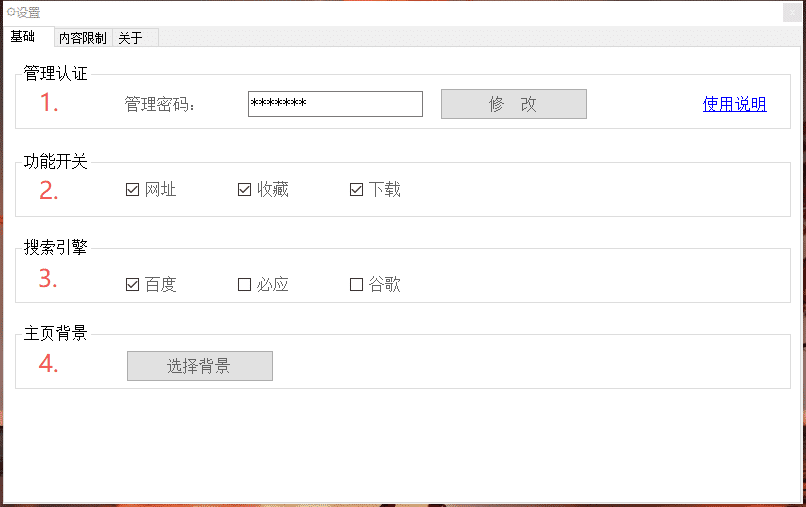
Task: Click the 搜索引擎 group heading
Action: click(56, 247)
